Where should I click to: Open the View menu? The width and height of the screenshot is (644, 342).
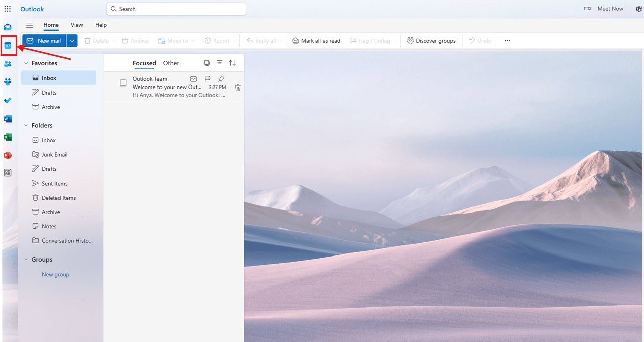76,25
